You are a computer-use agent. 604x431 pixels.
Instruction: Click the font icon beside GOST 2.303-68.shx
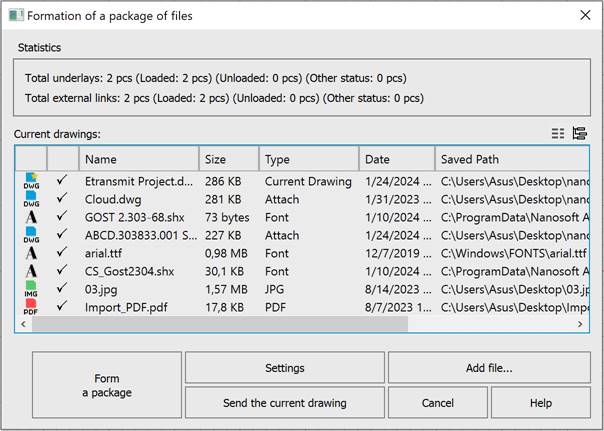(31, 217)
